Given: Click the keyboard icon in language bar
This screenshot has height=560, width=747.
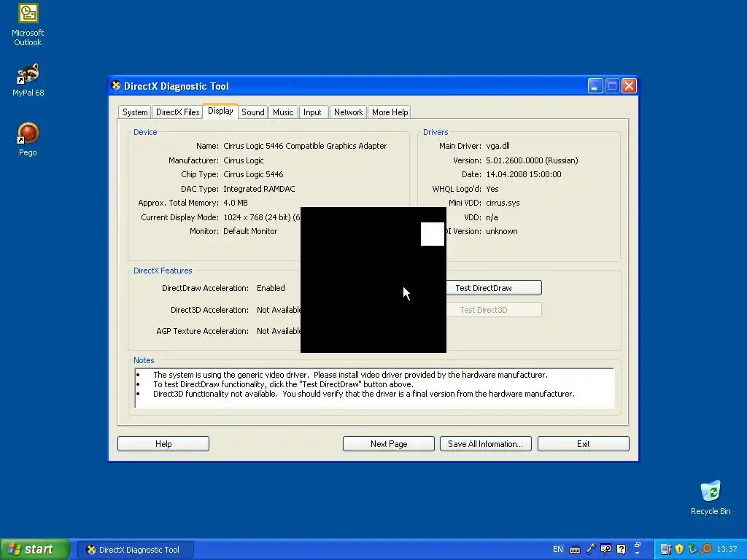Looking at the screenshot, I should 575,550.
